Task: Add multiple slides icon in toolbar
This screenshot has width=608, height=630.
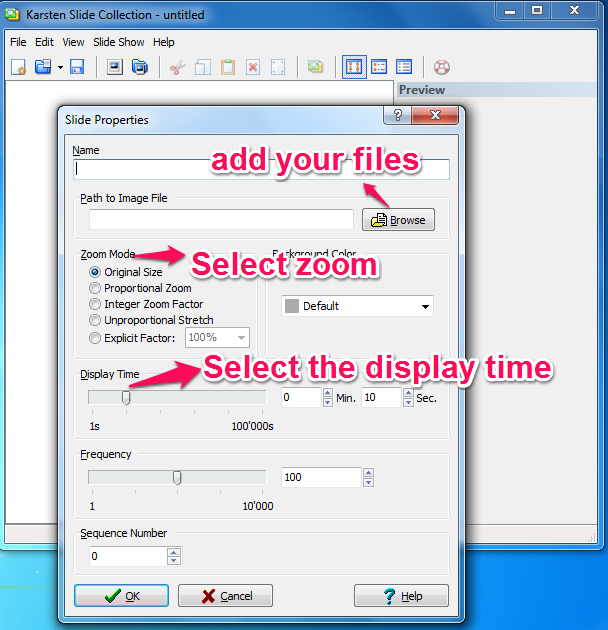Action: point(139,67)
